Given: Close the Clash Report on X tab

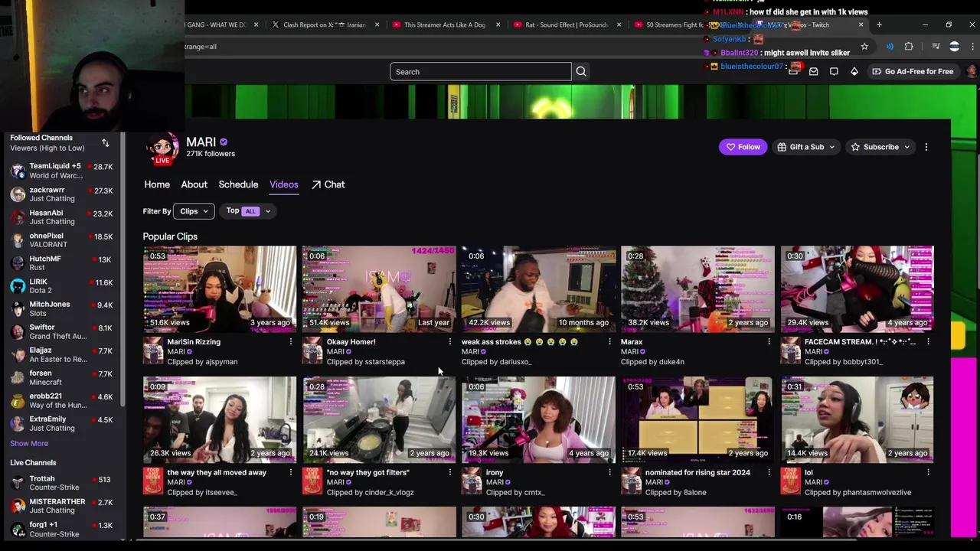Looking at the screenshot, I should point(377,24).
